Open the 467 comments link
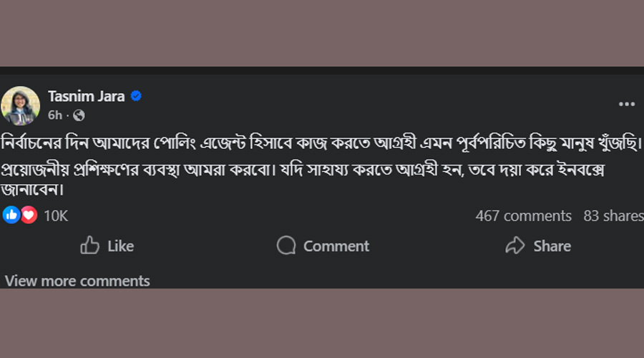The height and width of the screenshot is (358, 644). click(x=523, y=216)
